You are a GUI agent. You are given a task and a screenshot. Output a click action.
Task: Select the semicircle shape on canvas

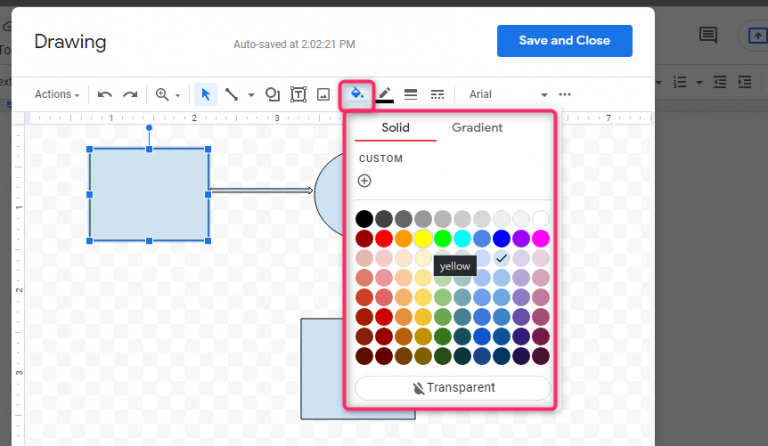329,195
